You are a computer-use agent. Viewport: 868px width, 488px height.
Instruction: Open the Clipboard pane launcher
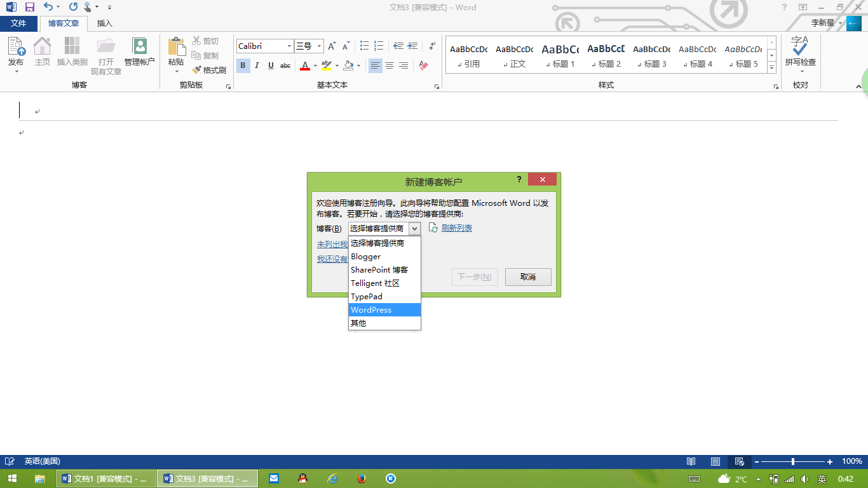228,86
